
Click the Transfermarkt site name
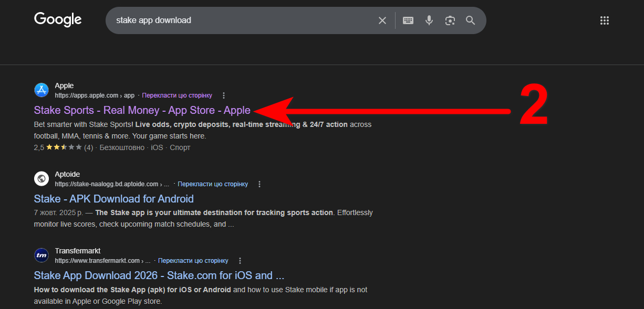78,251
